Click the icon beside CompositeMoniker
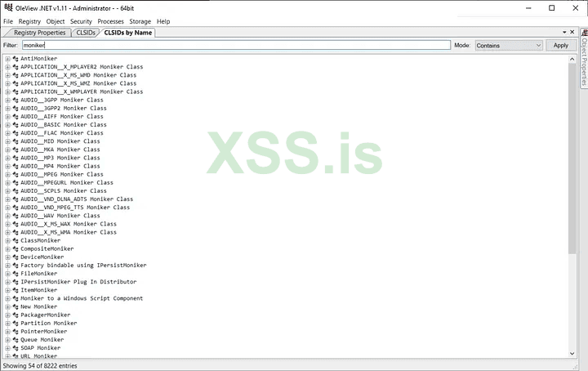 (x=16, y=248)
